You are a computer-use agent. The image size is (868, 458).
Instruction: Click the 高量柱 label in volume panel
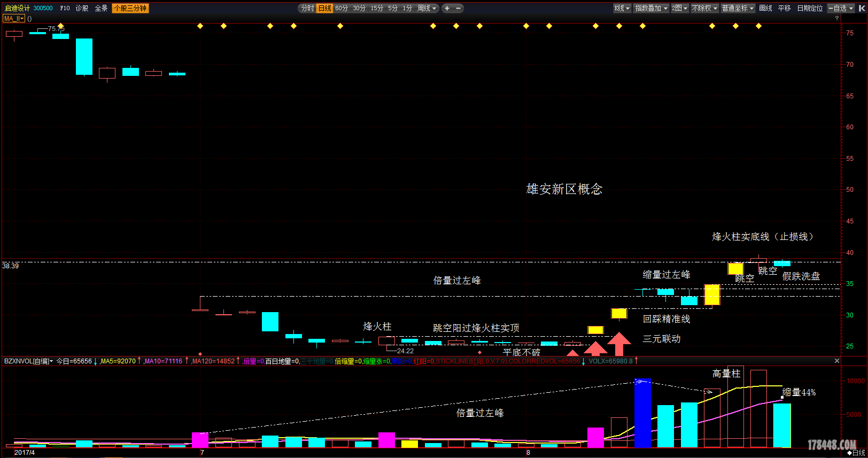tap(726, 374)
